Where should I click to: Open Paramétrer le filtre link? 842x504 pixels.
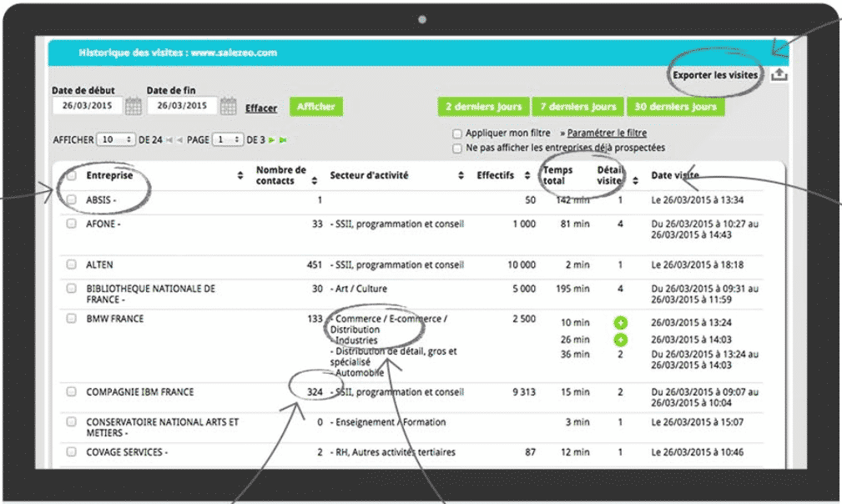pyautogui.click(x=607, y=133)
